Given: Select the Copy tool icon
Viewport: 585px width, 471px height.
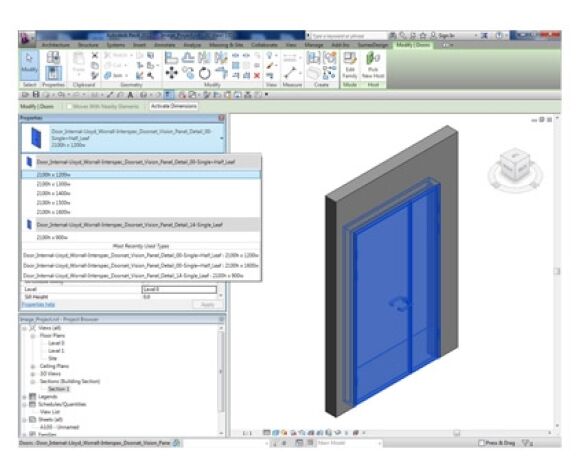Looking at the screenshot, I should 188,73.
